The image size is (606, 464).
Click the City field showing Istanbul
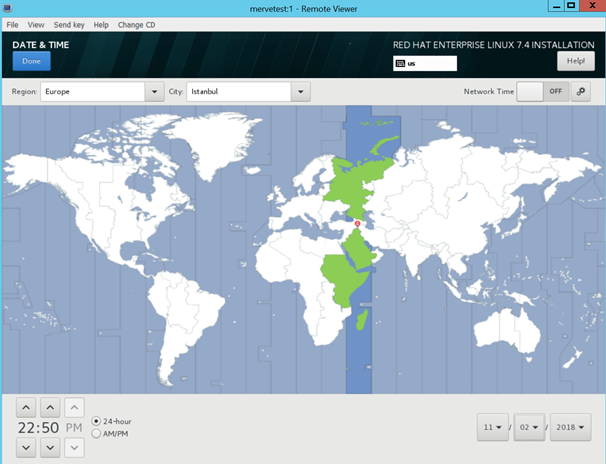coord(239,92)
